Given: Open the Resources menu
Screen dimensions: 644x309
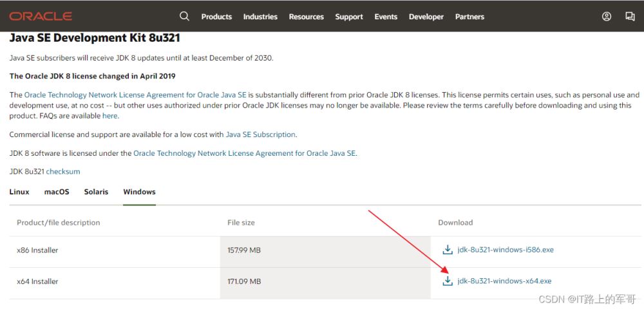Looking at the screenshot, I should [x=307, y=17].
